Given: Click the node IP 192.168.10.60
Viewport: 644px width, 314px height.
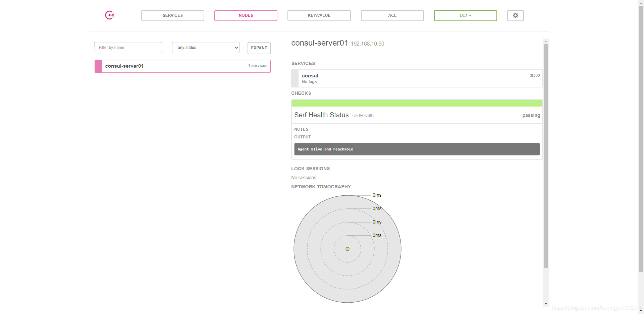Looking at the screenshot, I should click(368, 44).
